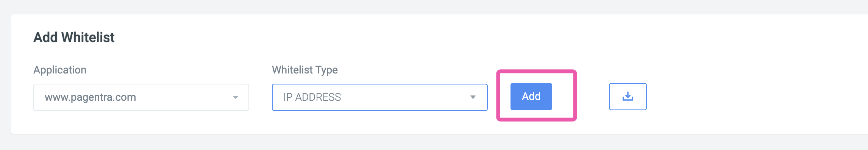Screen dimensions: 868x150
Task: Click the gray page background below the card
Action: pyautogui.click(x=434, y=142)
